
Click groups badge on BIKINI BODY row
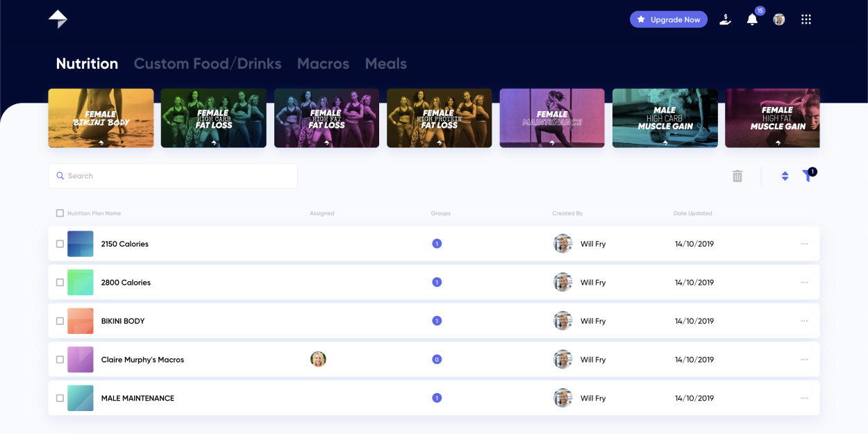[x=437, y=321]
